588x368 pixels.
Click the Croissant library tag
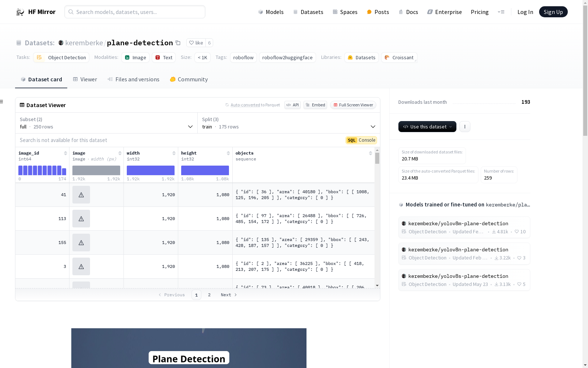point(399,57)
